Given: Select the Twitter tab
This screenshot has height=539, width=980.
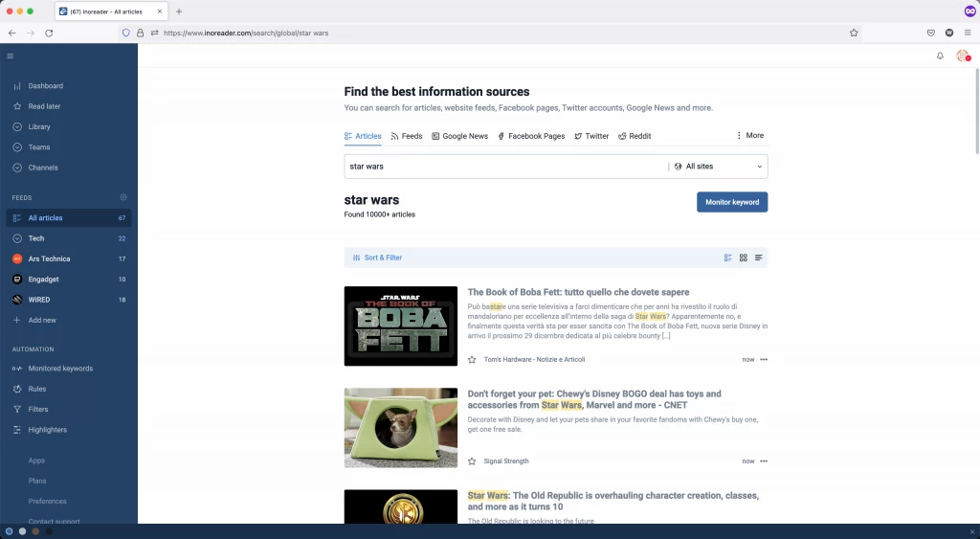Looking at the screenshot, I should tap(591, 136).
